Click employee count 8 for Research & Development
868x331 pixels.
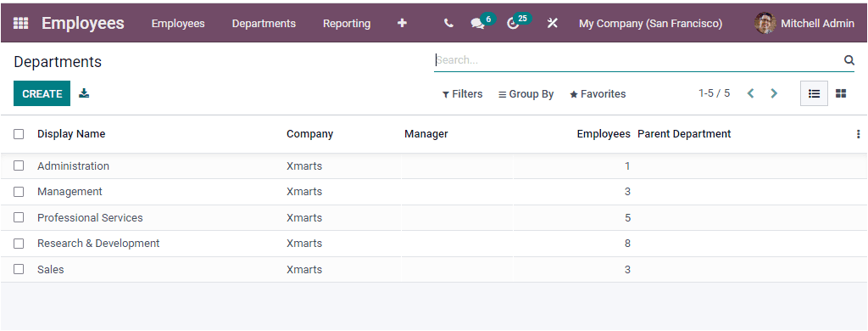click(x=627, y=244)
